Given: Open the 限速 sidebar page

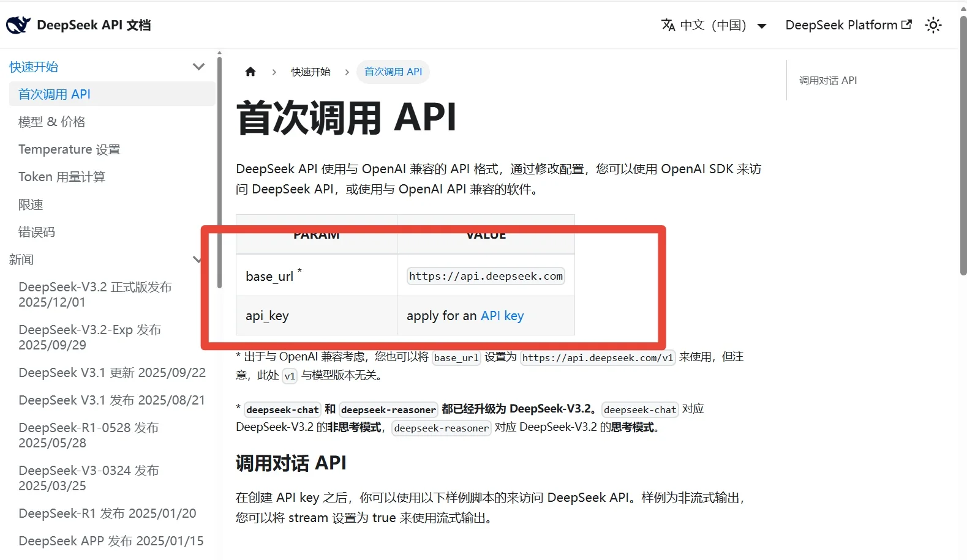Looking at the screenshot, I should tap(31, 204).
